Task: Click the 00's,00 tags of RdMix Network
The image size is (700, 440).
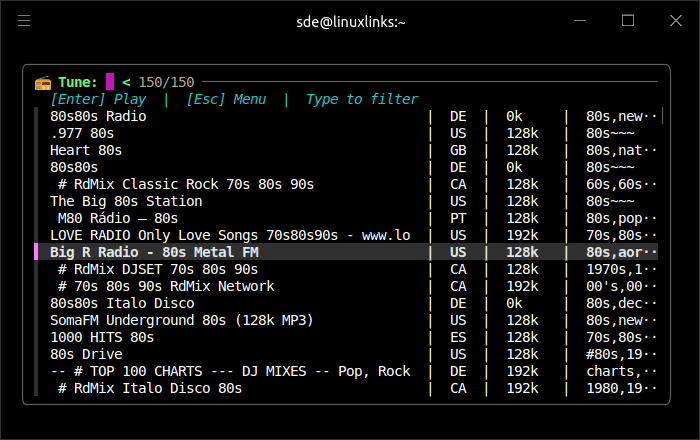Action: point(621,286)
